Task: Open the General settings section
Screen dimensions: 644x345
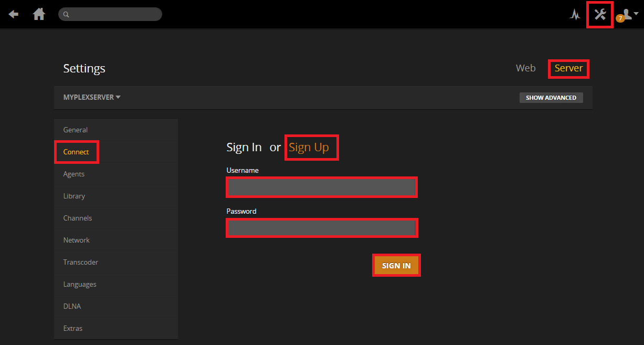Action: [x=76, y=130]
